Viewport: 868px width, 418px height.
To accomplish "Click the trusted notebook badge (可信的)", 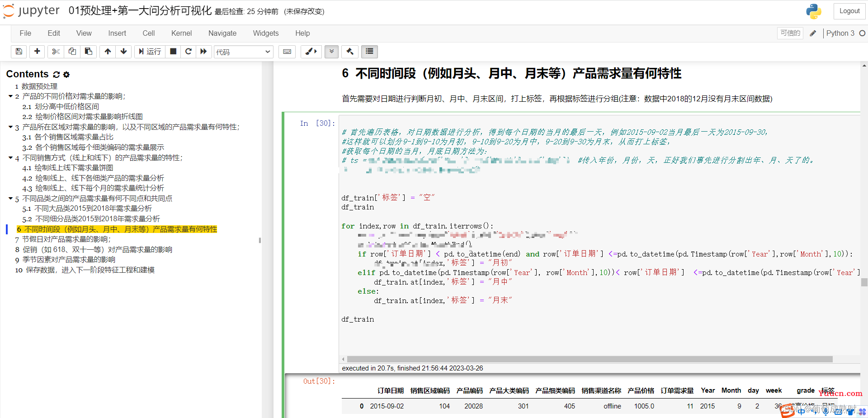I will [x=790, y=33].
